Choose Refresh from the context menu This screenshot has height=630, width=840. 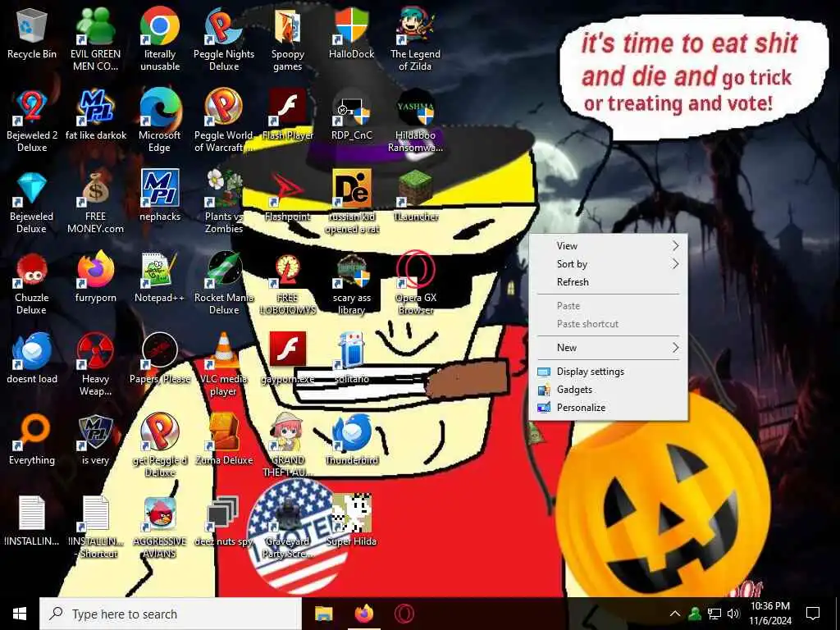[x=608, y=282]
